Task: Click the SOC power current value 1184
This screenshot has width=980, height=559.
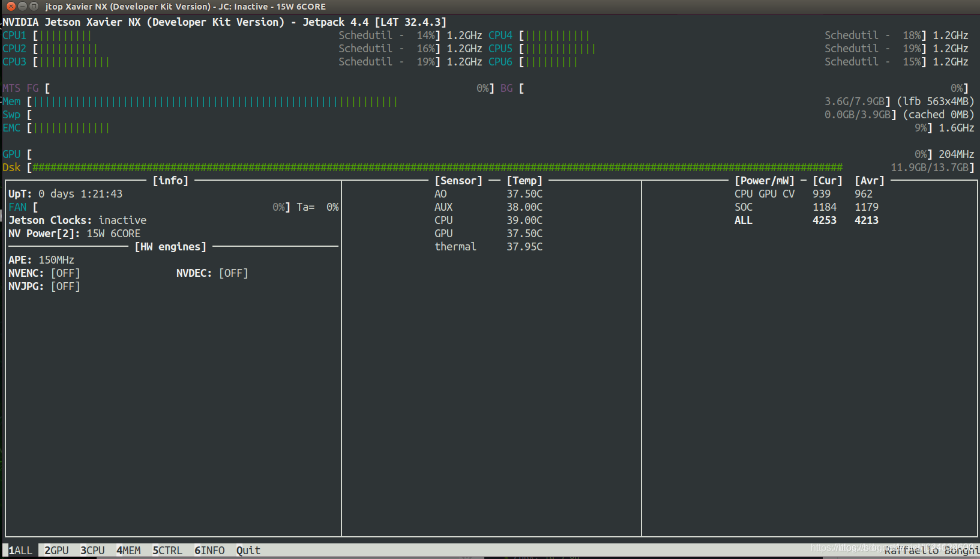Action: pos(825,207)
